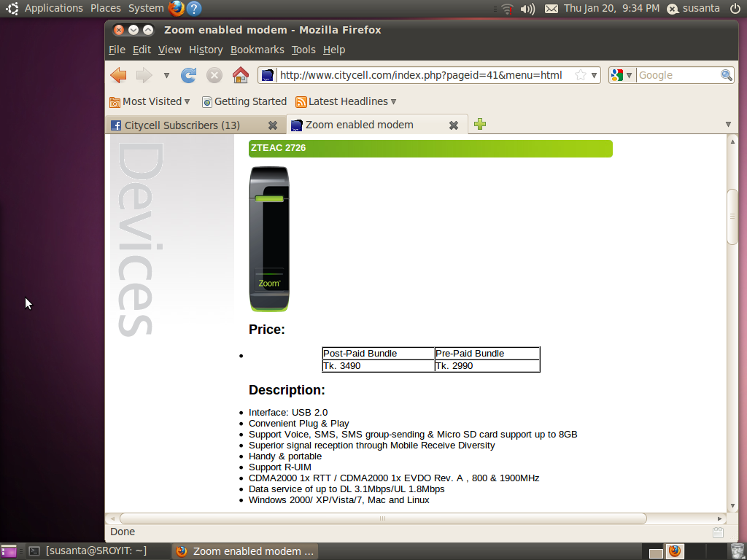Expand the address bar URL dropdown
The image size is (747, 560).
point(594,75)
